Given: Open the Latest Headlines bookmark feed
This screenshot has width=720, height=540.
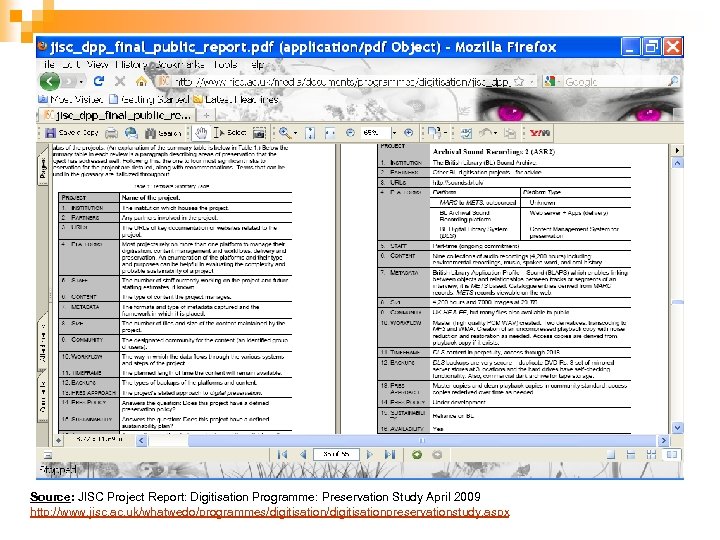Looking at the screenshot, I should click(x=236, y=99).
